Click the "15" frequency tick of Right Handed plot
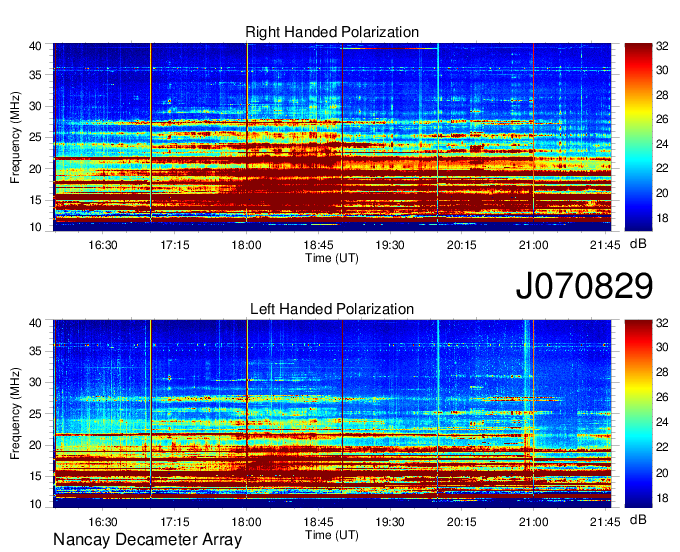Viewport: 680px width, 552px height. click(35, 200)
